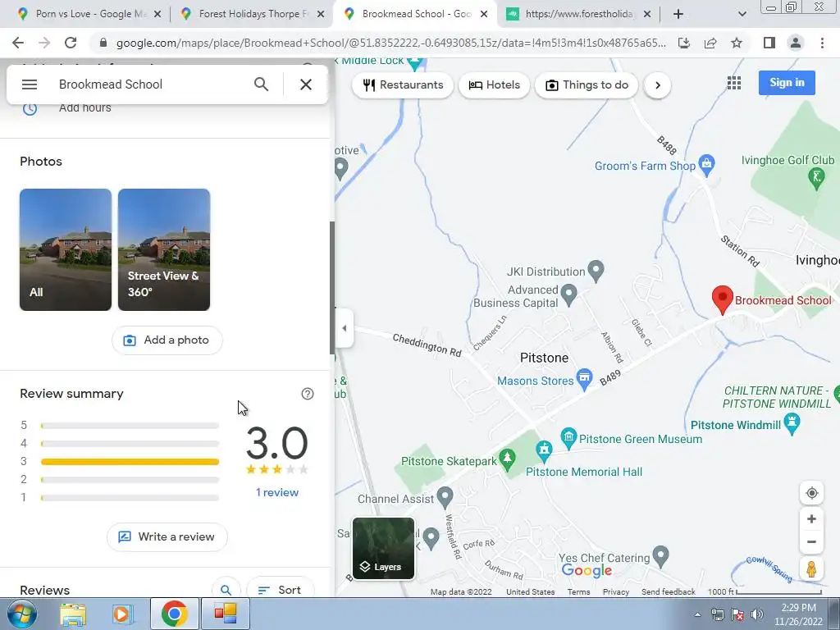Click Masons Stores shop marker
The height and width of the screenshot is (630, 840).
(584, 379)
